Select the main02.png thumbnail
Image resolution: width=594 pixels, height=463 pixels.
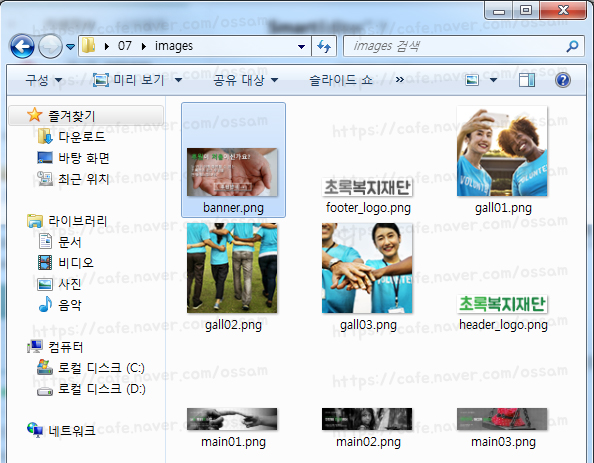coord(367,419)
